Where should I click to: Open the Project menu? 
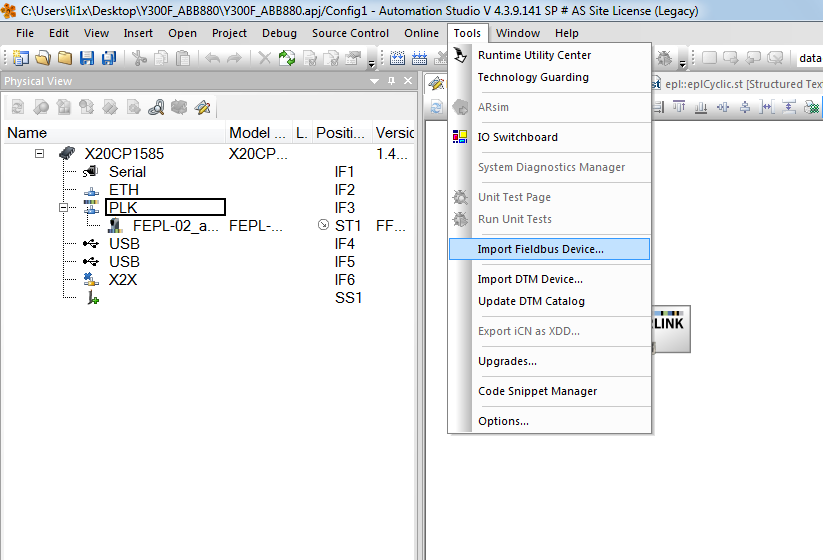tap(229, 33)
